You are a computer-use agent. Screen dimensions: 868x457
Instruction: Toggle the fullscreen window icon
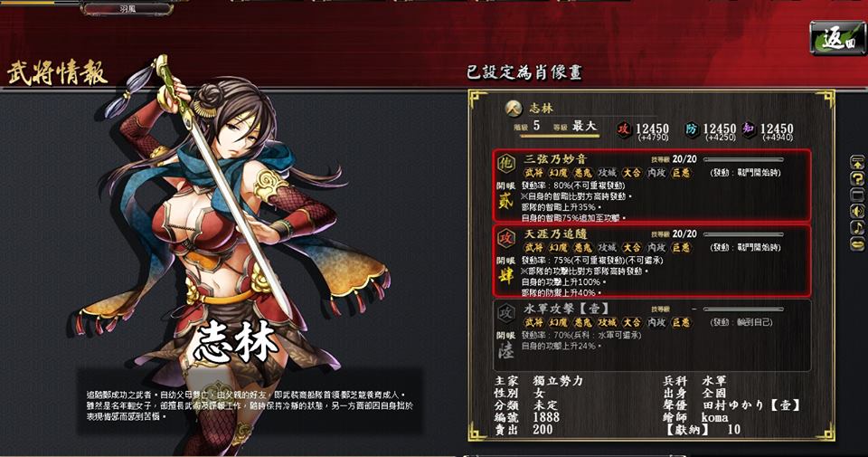[x=857, y=195]
